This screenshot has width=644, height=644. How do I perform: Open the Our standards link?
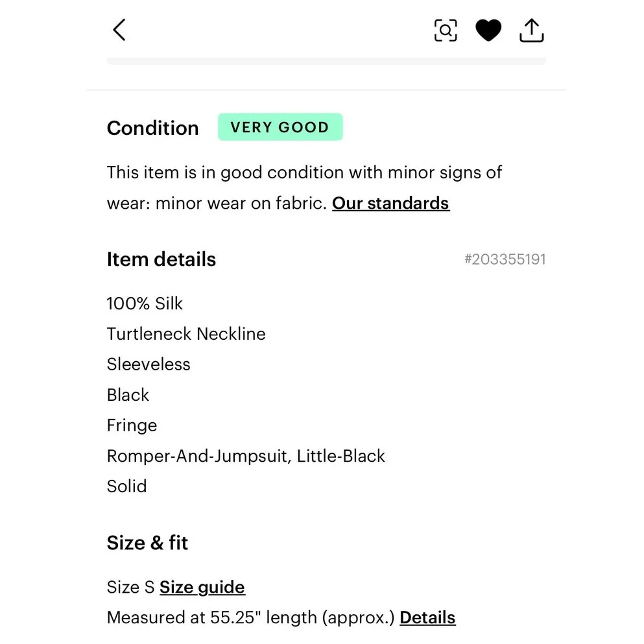pos(390,203)
